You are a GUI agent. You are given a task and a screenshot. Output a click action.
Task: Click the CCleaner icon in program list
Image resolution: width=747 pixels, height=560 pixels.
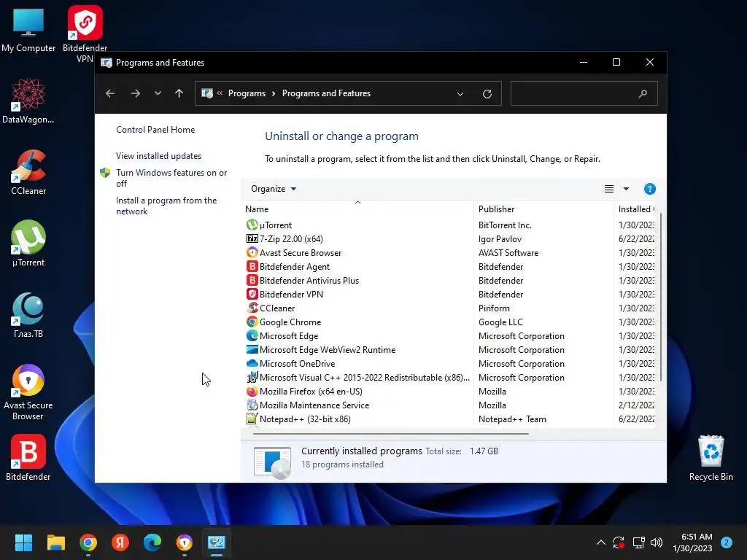pyautogui.click(x=252, y=308)
